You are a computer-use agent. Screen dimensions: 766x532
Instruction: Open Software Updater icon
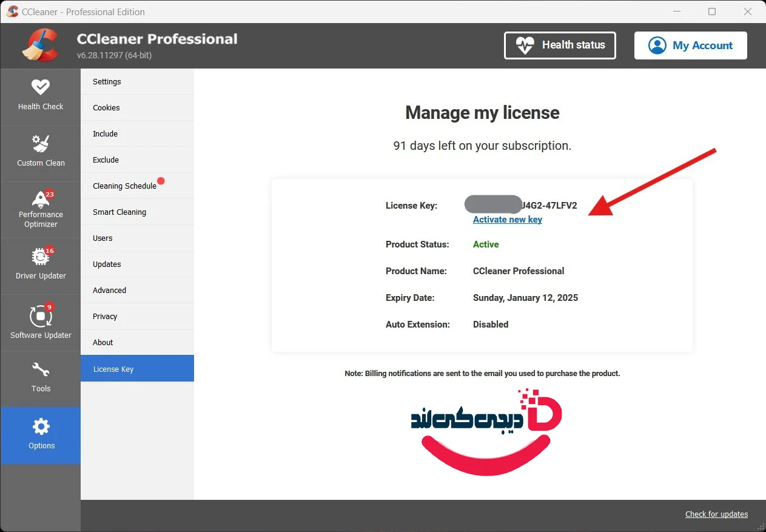coord(41,316)
